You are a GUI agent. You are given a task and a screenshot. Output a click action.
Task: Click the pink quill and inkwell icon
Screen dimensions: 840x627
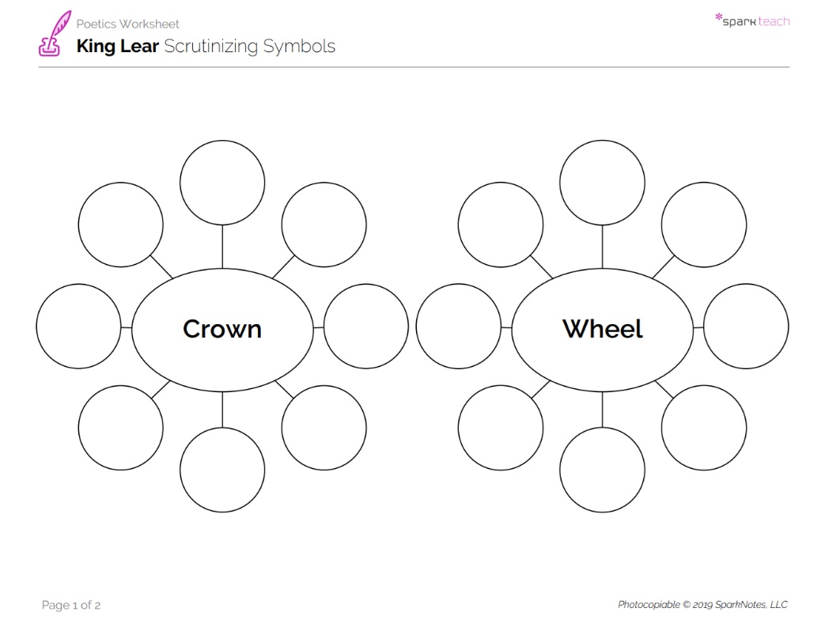(x=54, y=34)
